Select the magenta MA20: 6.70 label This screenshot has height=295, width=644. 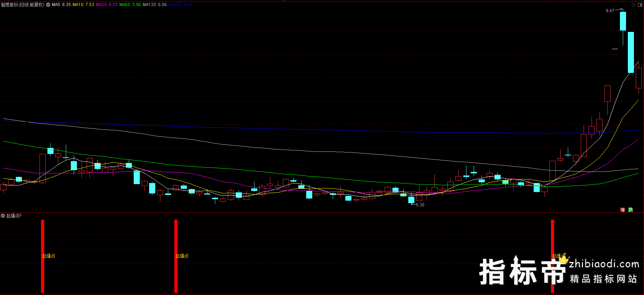click(107, 5)
